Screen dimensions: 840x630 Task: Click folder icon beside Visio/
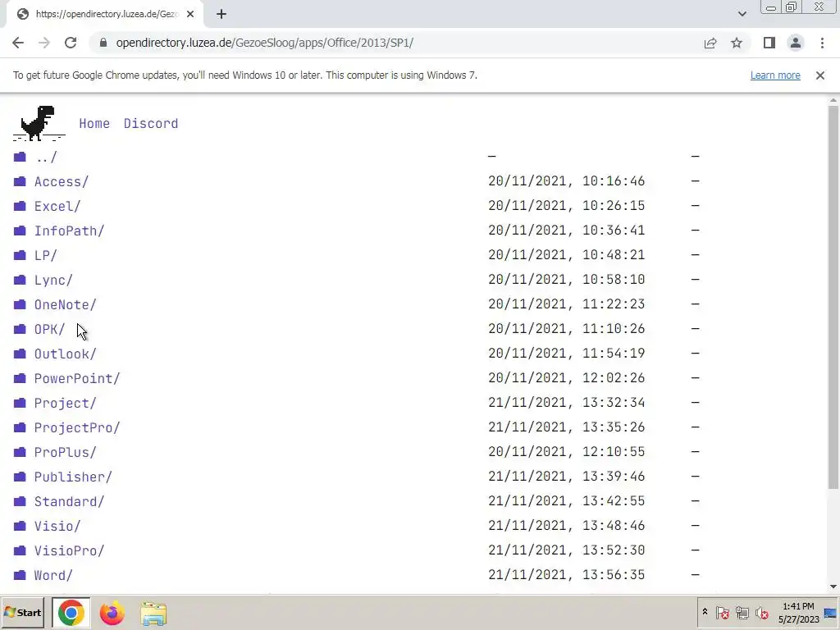20,526
